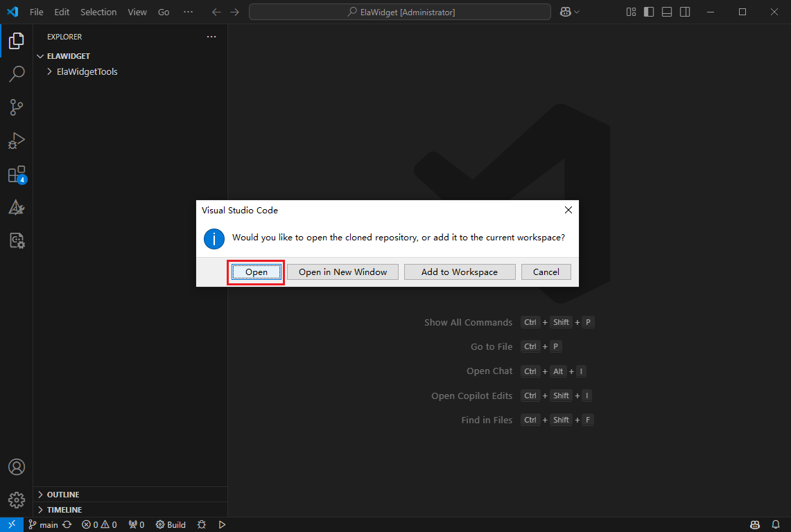Screen dimensions: 791x532
Task: Toggle the bottom panel visibility
Action: (666, 12)
